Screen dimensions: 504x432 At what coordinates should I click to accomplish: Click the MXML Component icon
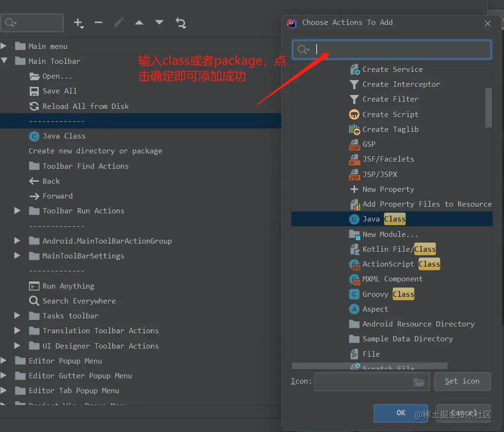pos(354,279)
